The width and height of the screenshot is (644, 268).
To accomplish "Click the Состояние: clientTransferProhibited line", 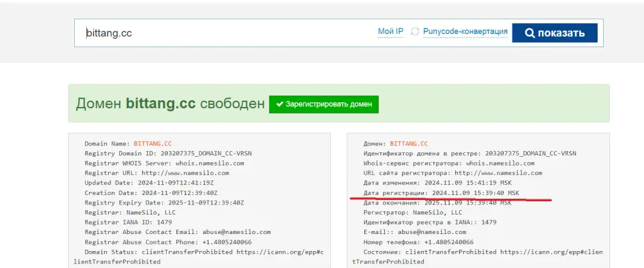I will 478,257.
